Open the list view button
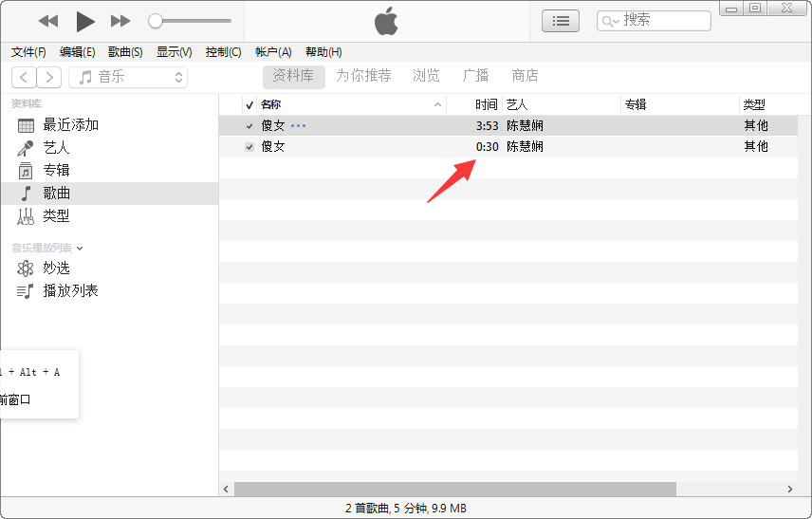This screenshot has width=812, height=519. click(x=561, y=21)
